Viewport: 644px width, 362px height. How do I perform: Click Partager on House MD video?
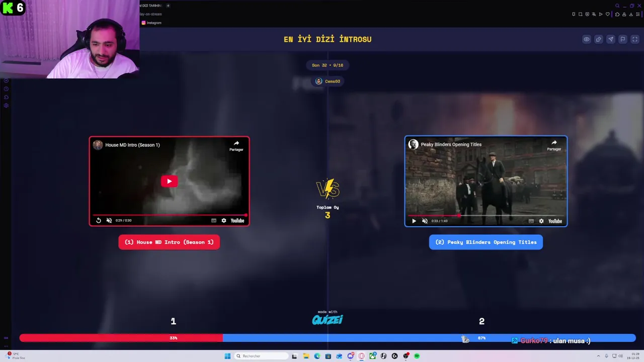[236, 146]
